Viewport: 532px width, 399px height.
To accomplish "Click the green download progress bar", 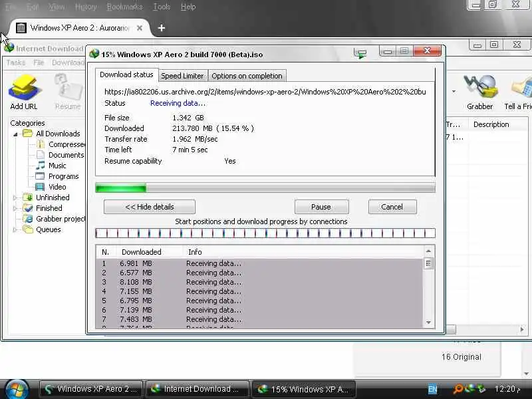I will coord(265,188).
